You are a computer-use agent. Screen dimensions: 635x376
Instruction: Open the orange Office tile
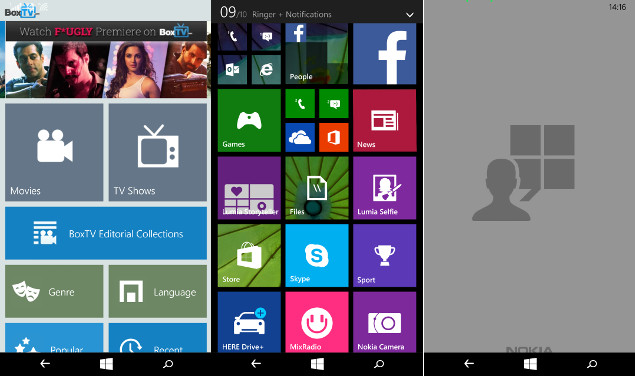coord(334,137)
